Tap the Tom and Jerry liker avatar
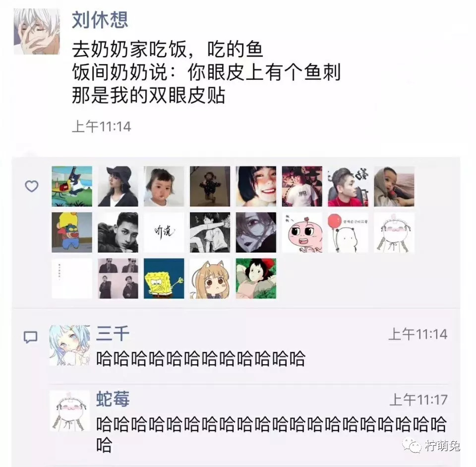Viewport: 476px width, 467px height. (72, 186)
